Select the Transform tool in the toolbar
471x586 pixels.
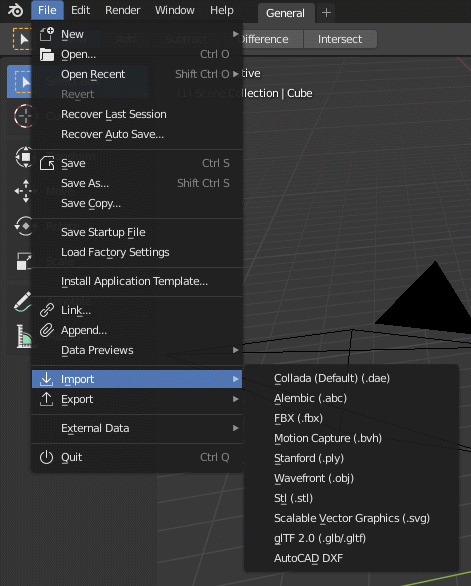tap(23, 157)
